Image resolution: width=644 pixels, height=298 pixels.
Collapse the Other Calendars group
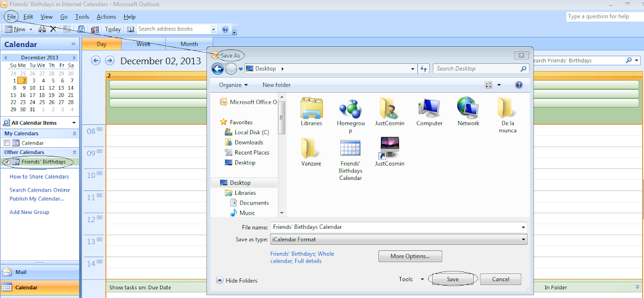[x=74, y=153]
